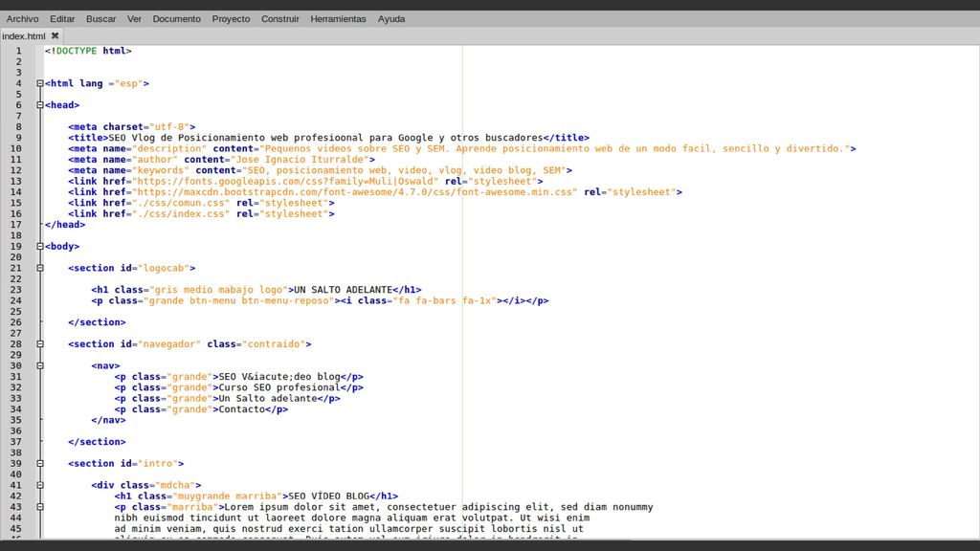Click line number 23 in the margin
Viewport: 980px width, 551px height.
15,290
